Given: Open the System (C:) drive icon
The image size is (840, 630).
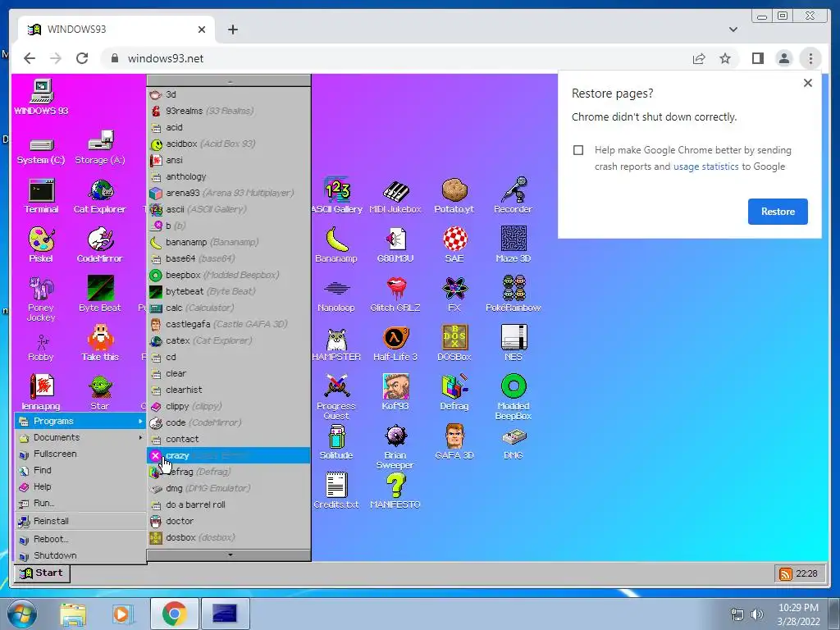Looking at the screenshot, I should (x=41, y=151).
